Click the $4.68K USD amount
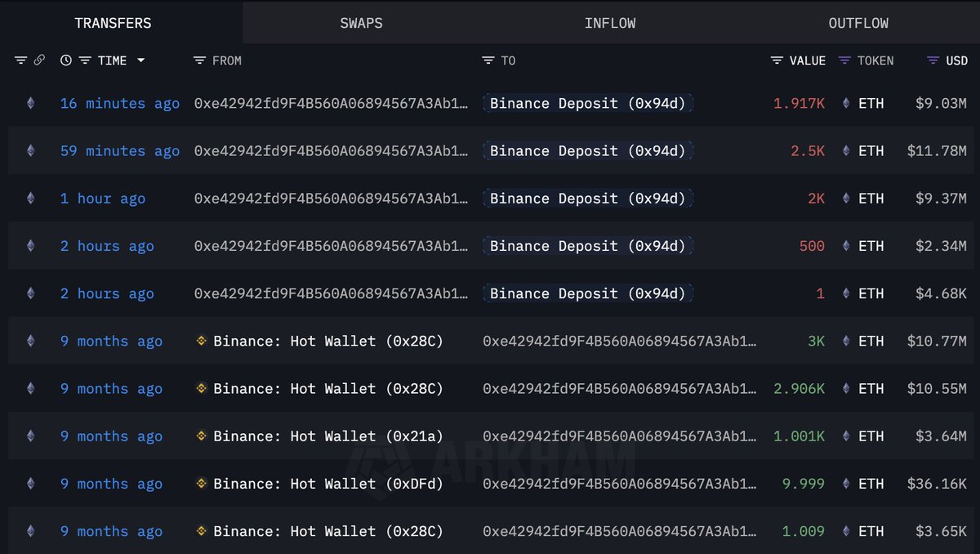980x554 pixels. (942, 293)
